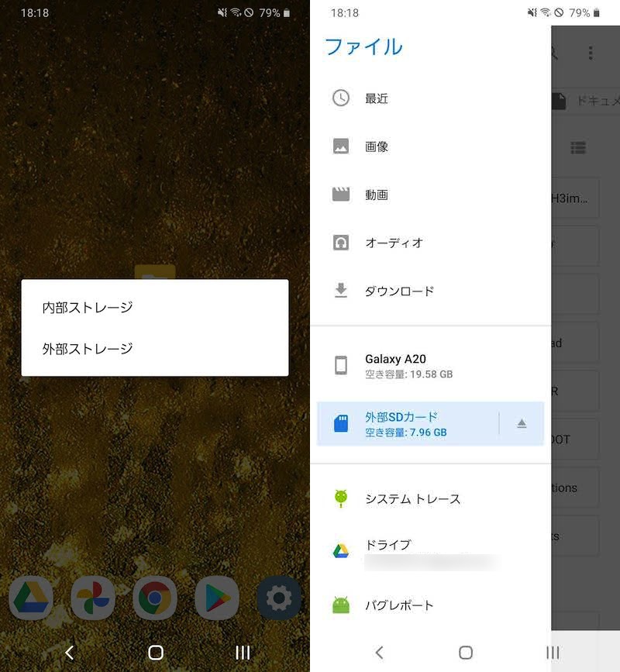Select Galaxy A20 internal storage
This screenshot has width=620, height=672.
[x=407, y=366]
